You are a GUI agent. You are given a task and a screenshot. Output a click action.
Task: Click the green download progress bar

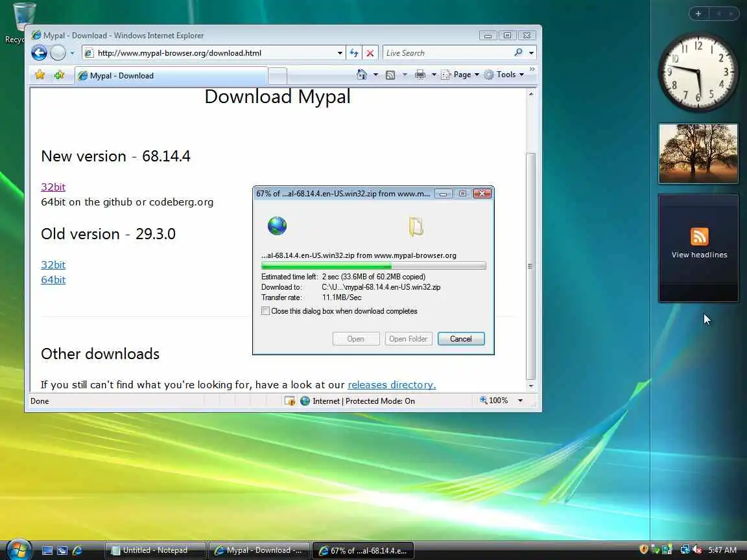[x=373, y=266]
